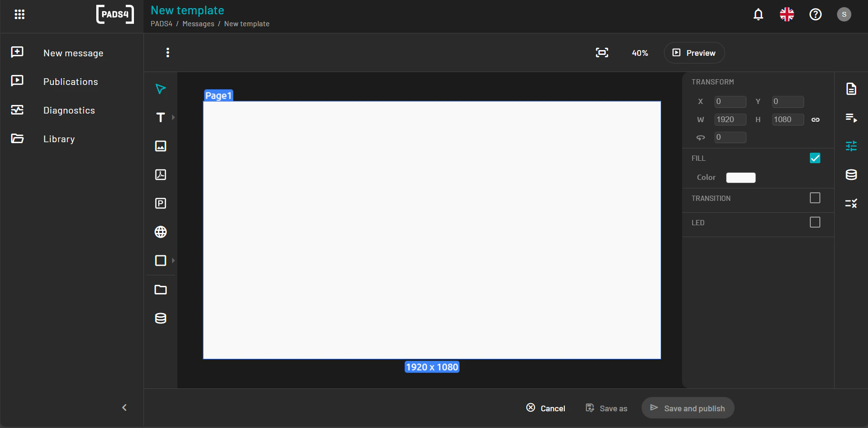
Task: Select the Page1 label tag
Action: 218,95
